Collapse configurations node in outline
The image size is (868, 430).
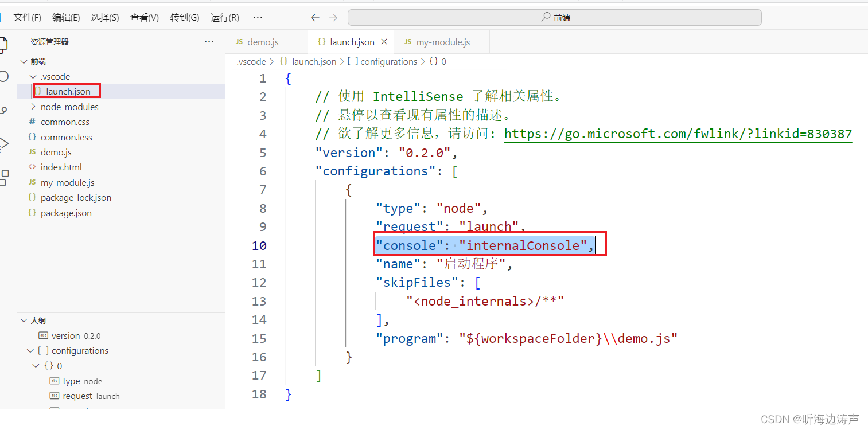(30, 351)
